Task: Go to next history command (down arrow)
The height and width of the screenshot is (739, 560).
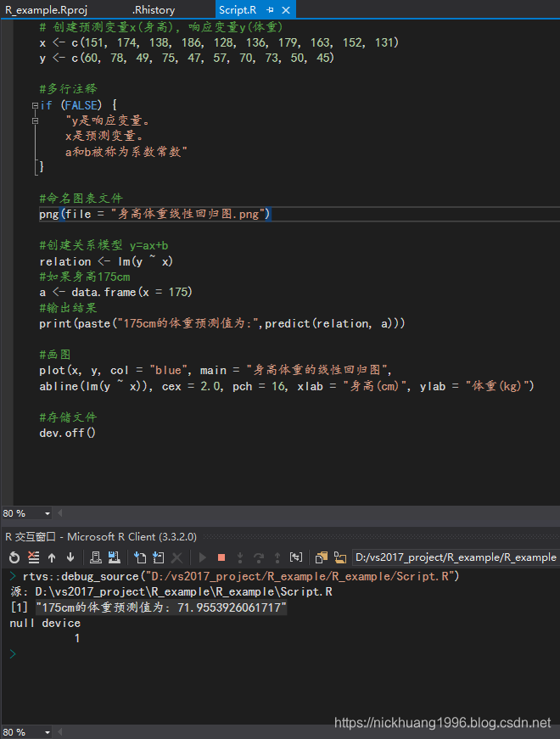Action: tap(70, 557)
